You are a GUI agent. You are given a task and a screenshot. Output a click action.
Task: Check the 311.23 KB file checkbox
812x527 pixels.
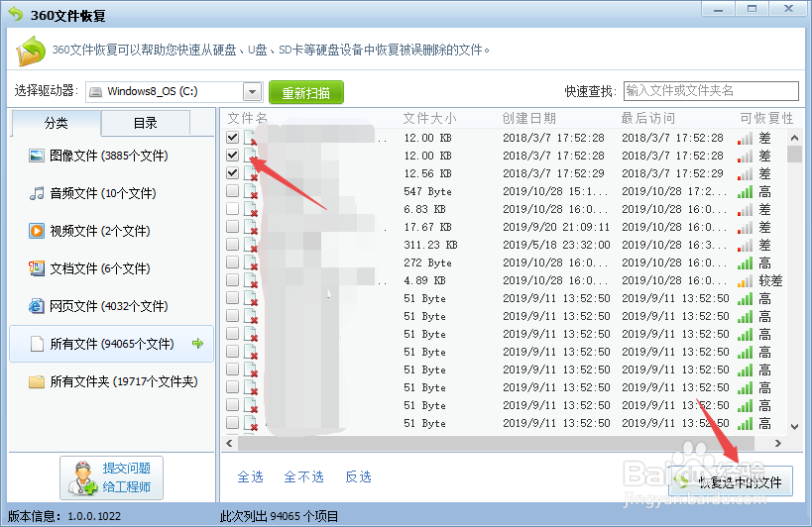pos(233,244)
